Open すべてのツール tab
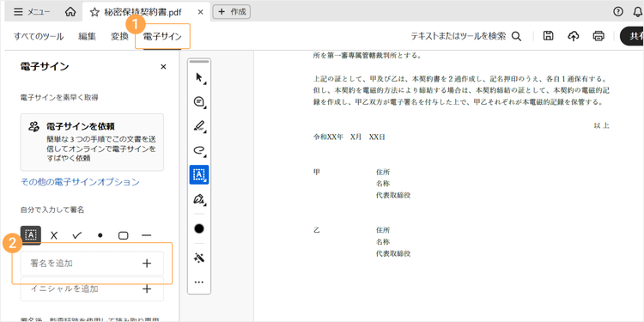The height and width of the screenshot is (322, 644). coord(38,36)
